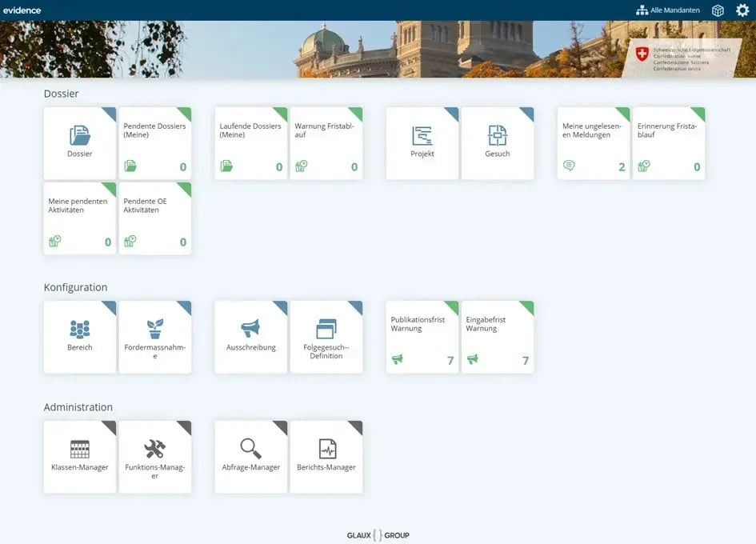Click the Klassen-Manager label
756x544 pixels.
[79, 467]
